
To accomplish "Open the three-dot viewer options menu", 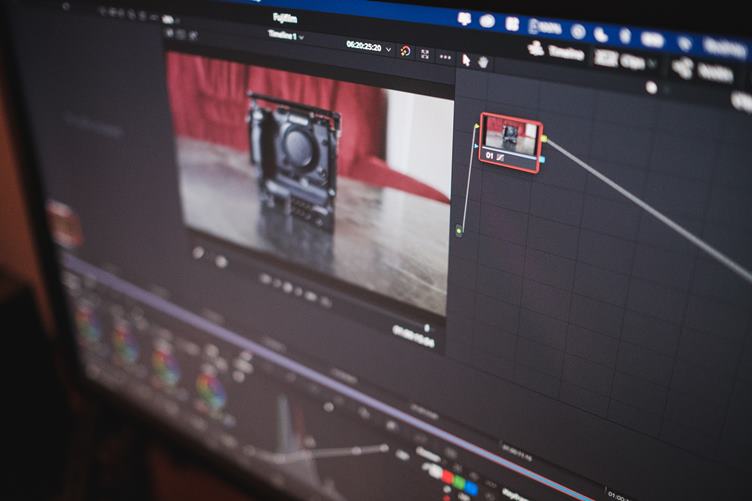I will pyautogui.click(x=445, y=55).
